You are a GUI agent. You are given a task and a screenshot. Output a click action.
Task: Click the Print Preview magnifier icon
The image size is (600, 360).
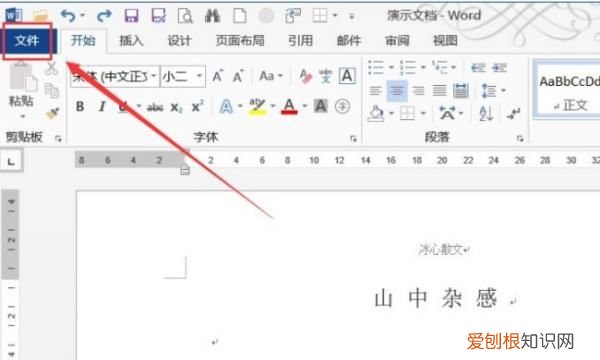pos(185,16)
